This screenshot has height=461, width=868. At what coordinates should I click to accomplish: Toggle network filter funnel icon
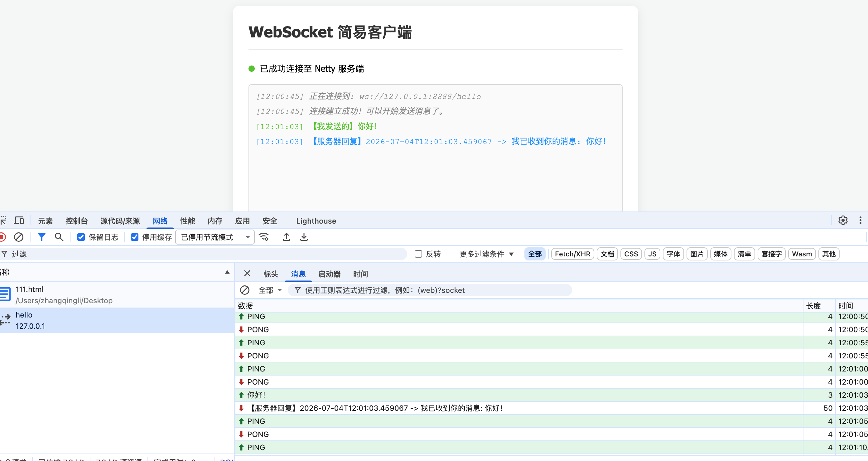coord(41,237)
